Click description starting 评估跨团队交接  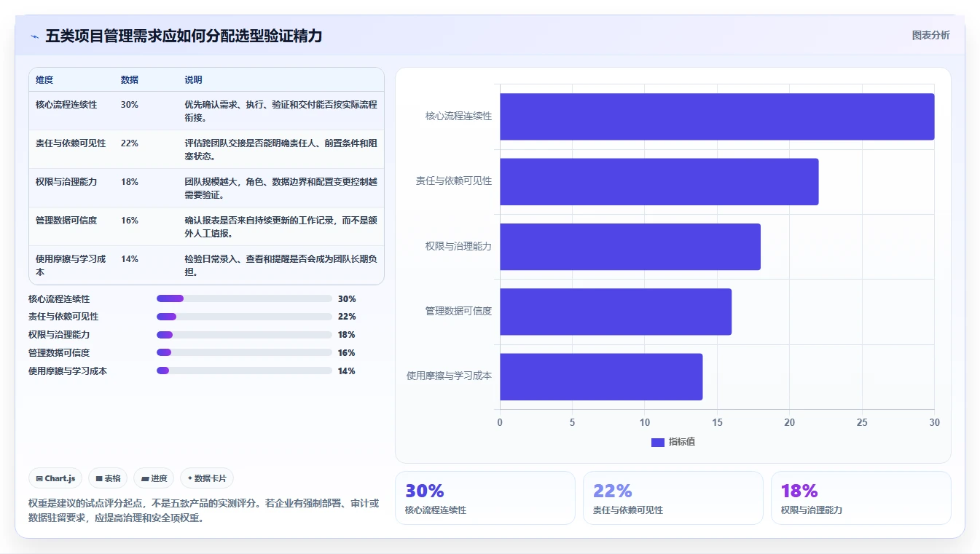[281, 149]
